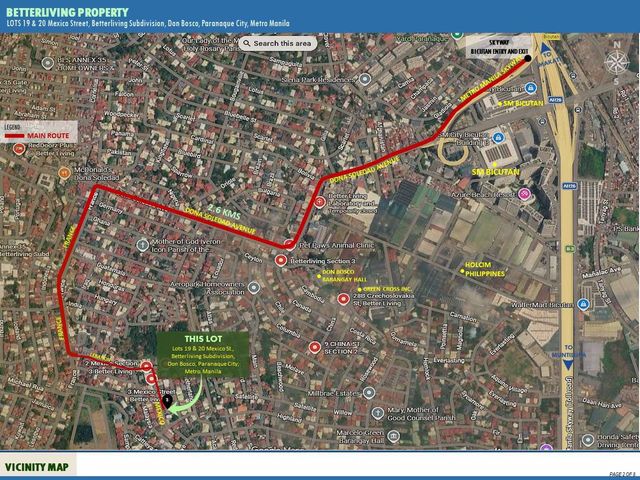Click the 2.6 KMS distance label
Image resolution: width=640 pixels, height=480 pixels.
coord(224,212)
